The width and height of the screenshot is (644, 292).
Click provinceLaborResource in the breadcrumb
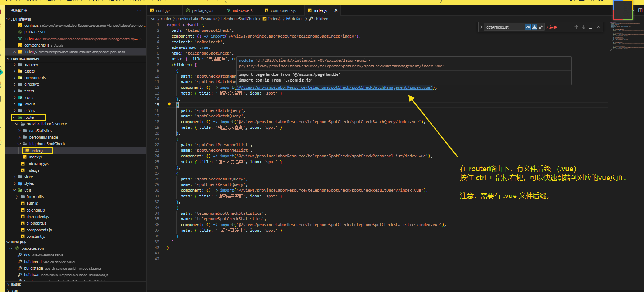tap(196, 19)
